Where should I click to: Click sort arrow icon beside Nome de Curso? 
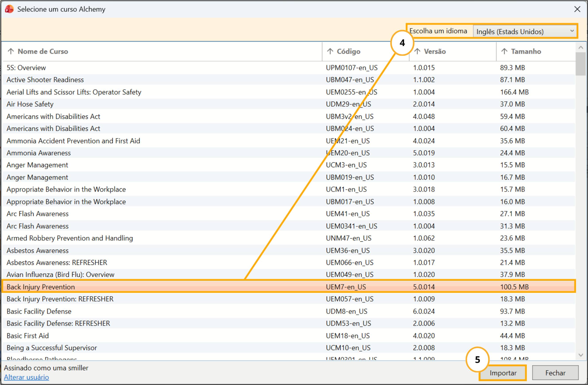click(11, 51)
